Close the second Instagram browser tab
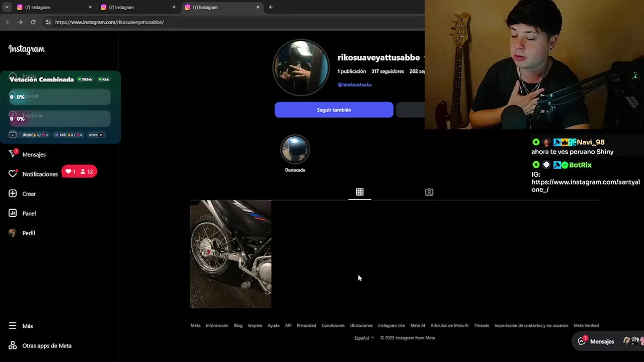This screenshot has height=362, width=644. (x=174, y=7)
